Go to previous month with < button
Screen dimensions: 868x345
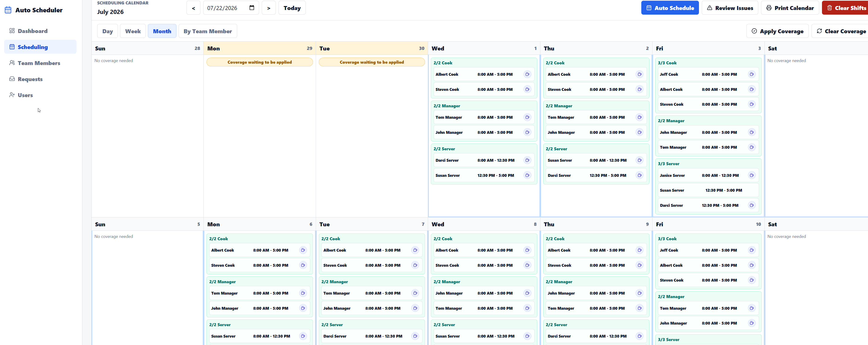(x=193, y=8)
